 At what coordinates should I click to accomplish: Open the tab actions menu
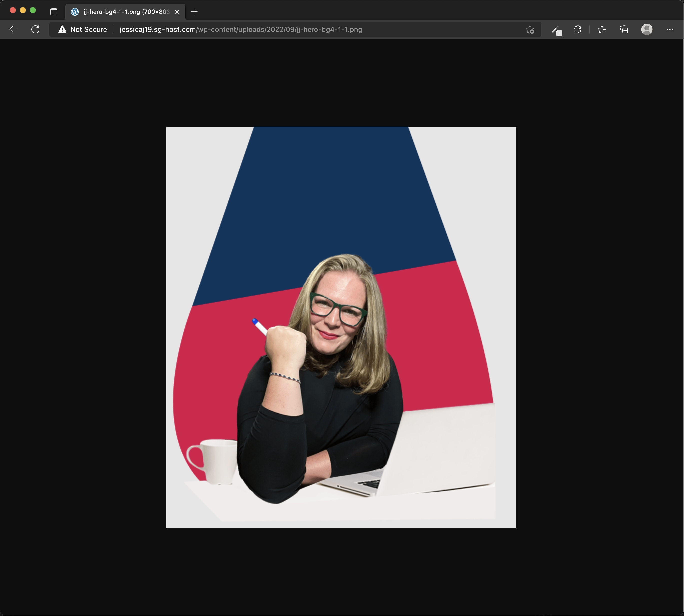click(54, 12)
